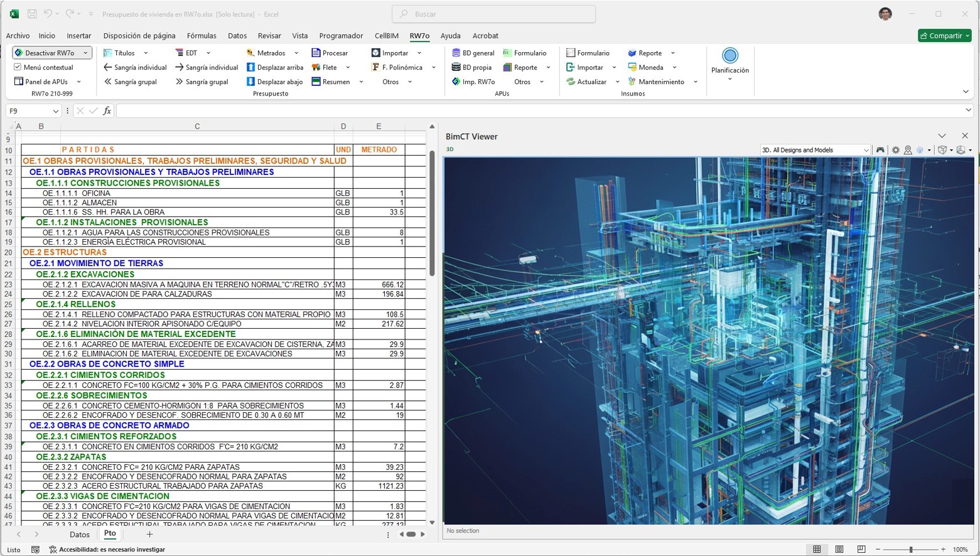
Task: Activate the walkthrough gamepad icon in BimCT Viewer
Action: pyautogui.click(x=880, y=150)
